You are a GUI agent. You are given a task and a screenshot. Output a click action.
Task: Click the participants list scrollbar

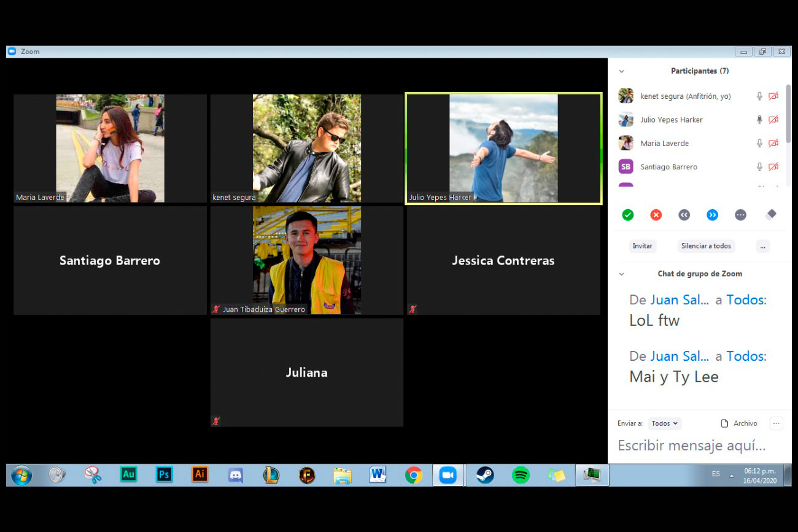coord(788,114)
